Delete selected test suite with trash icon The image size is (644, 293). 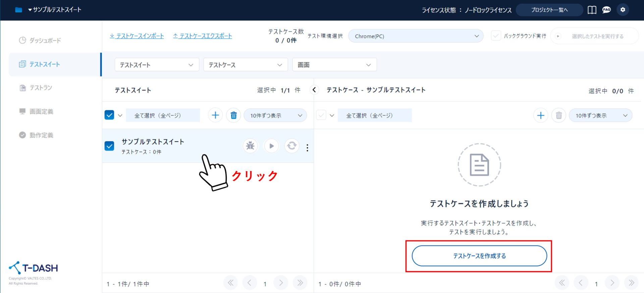pos(233,115)
